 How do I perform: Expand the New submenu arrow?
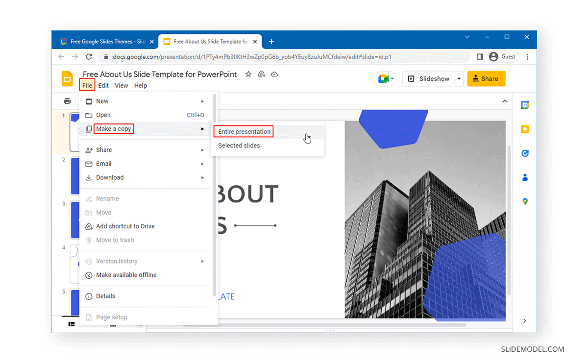202,101
